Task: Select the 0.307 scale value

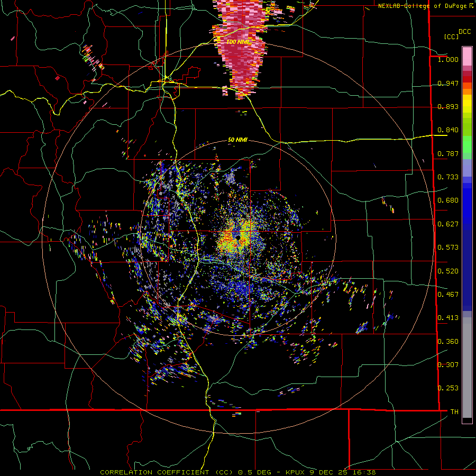Action: 448,365
